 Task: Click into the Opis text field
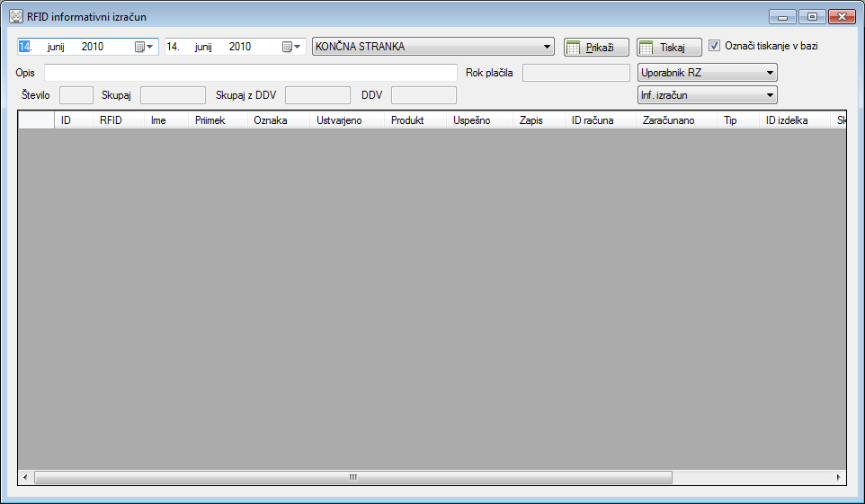point(250,73)
